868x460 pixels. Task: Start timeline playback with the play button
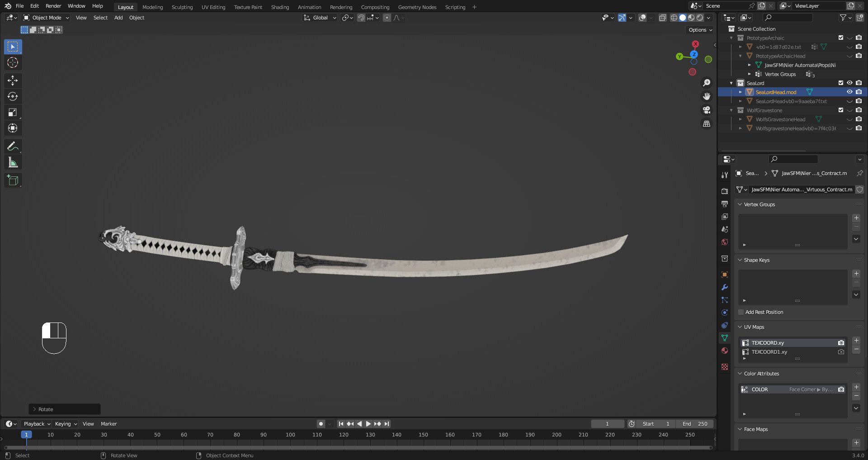368,424
